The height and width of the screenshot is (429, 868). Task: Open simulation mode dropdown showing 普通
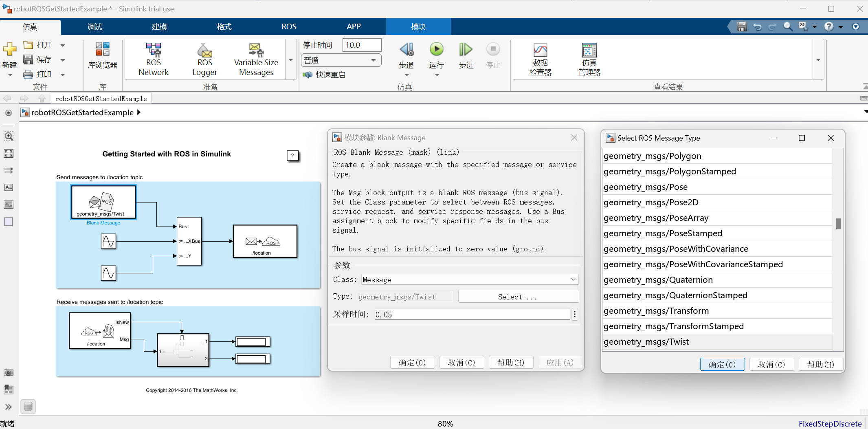[x=341, y=60]
